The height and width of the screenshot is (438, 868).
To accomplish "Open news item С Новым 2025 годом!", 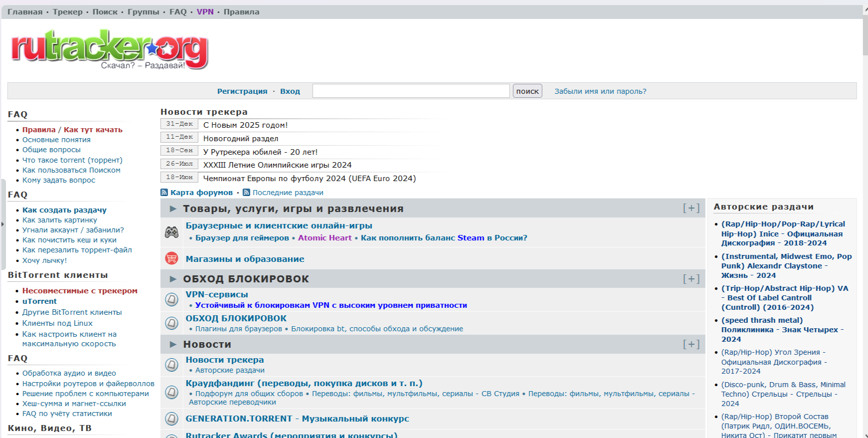I will 245,125.
